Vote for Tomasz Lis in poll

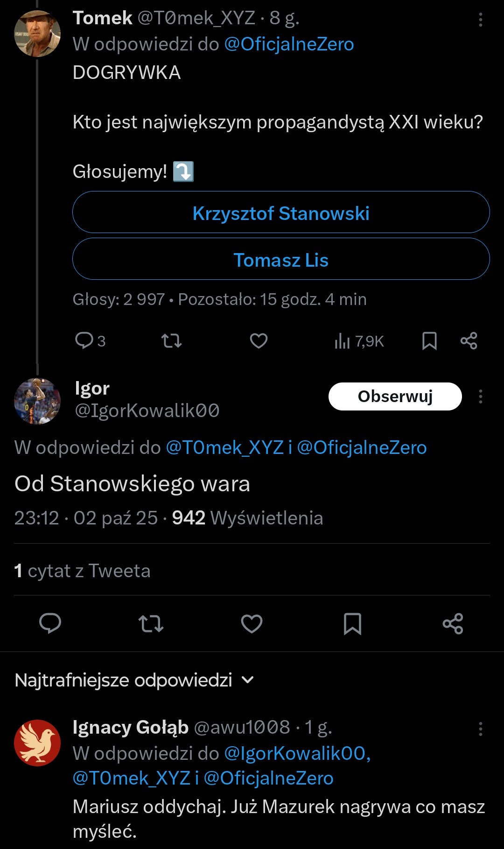coord(281,259)
